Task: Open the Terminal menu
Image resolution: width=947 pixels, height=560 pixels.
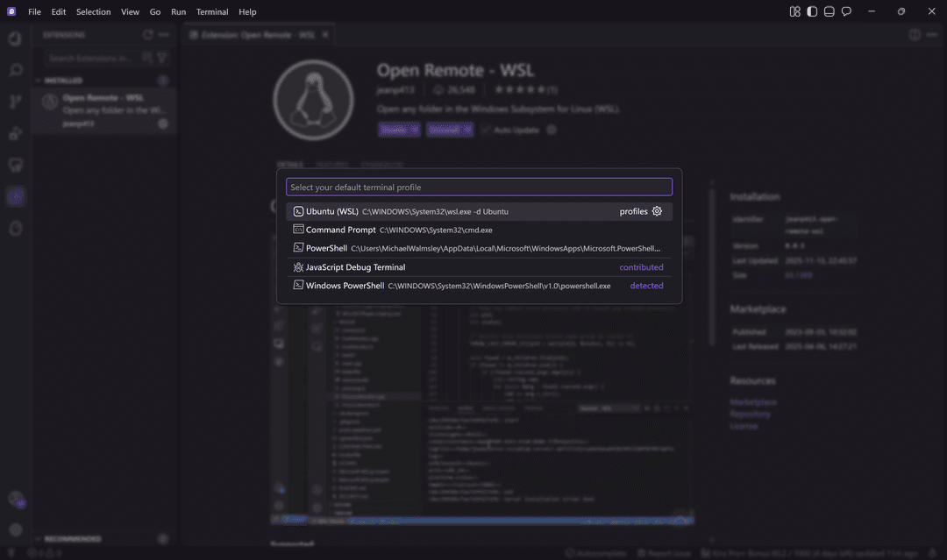Action: pos(211,11)
